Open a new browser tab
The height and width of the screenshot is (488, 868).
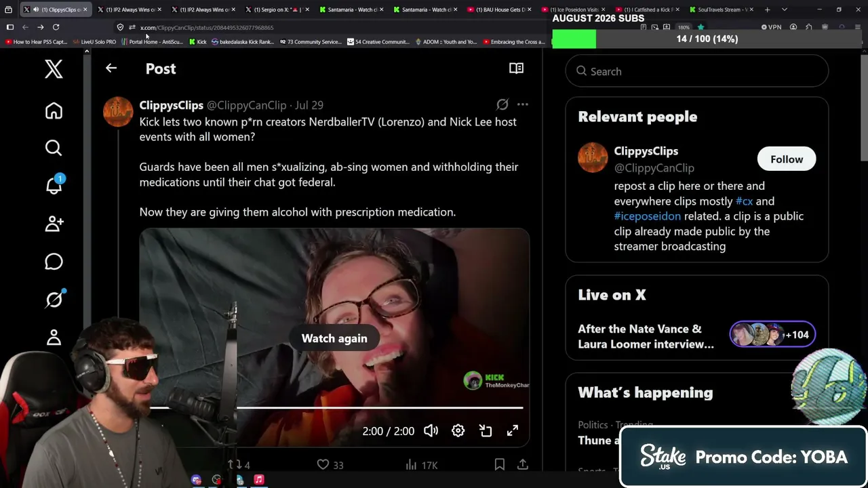(767, 9)
